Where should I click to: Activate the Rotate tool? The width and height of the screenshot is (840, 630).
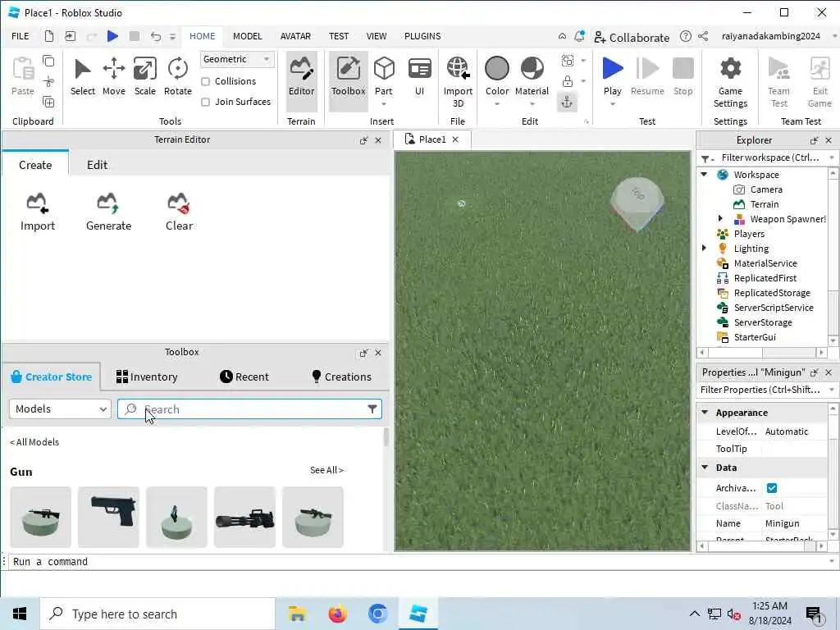177,78
